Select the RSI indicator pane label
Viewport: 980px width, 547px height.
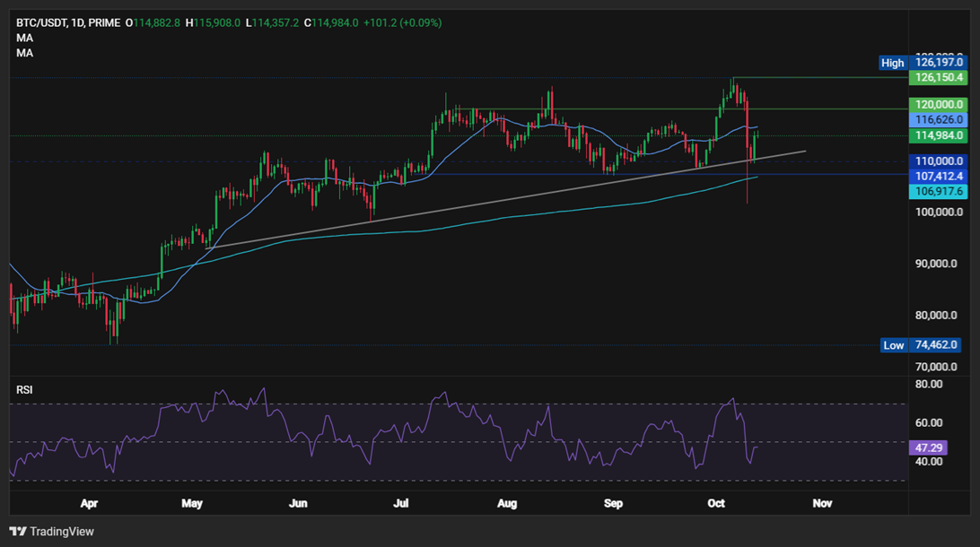pos(26,390)
